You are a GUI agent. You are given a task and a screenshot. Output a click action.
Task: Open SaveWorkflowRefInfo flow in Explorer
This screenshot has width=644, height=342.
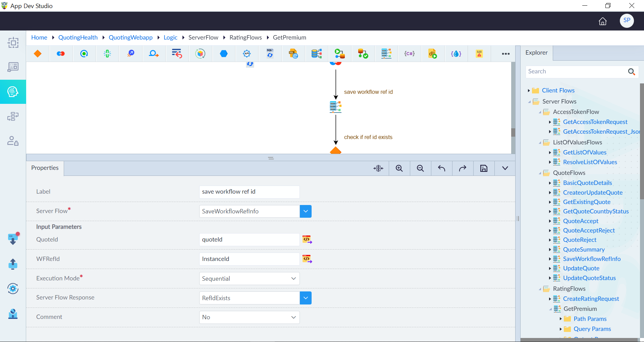592,259
